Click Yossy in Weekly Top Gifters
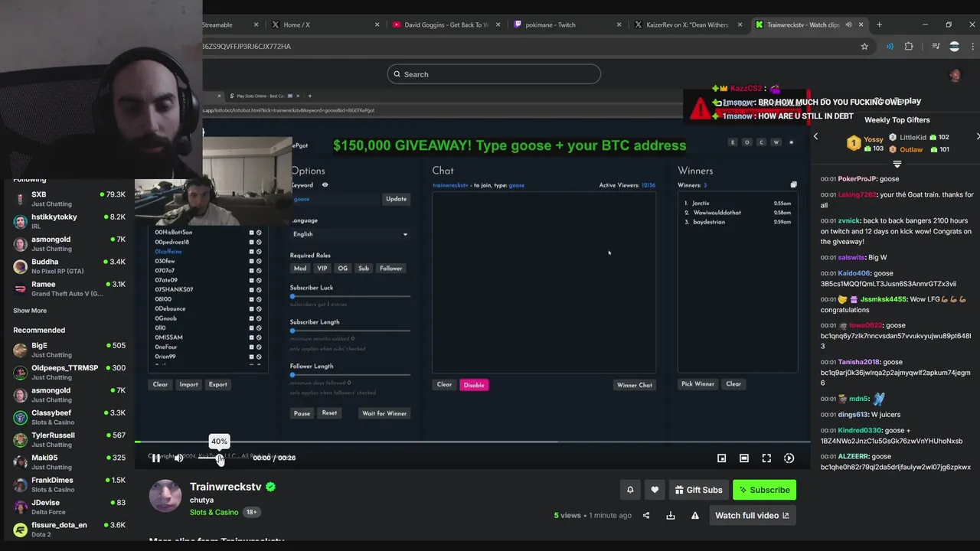 pos(874,140)
